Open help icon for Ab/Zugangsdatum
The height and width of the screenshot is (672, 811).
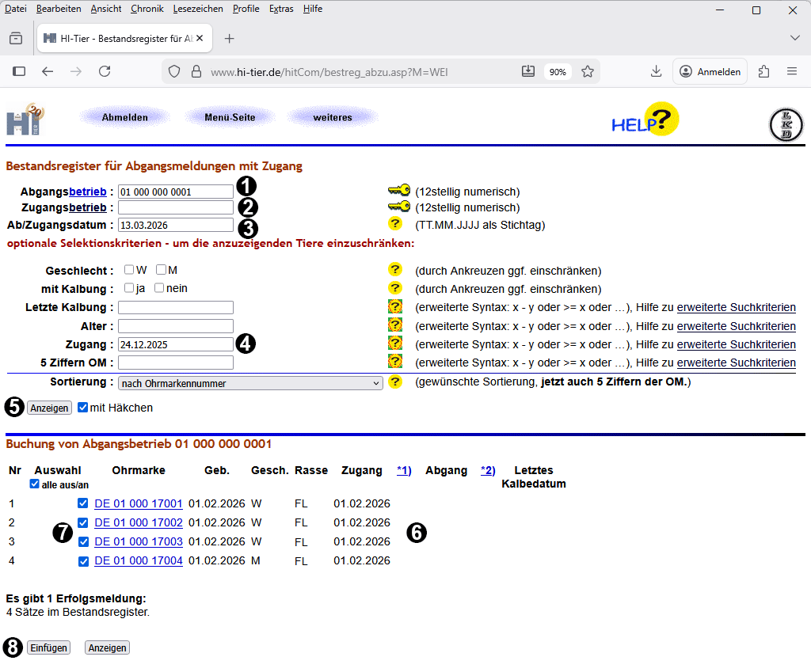tap(394, 224)
